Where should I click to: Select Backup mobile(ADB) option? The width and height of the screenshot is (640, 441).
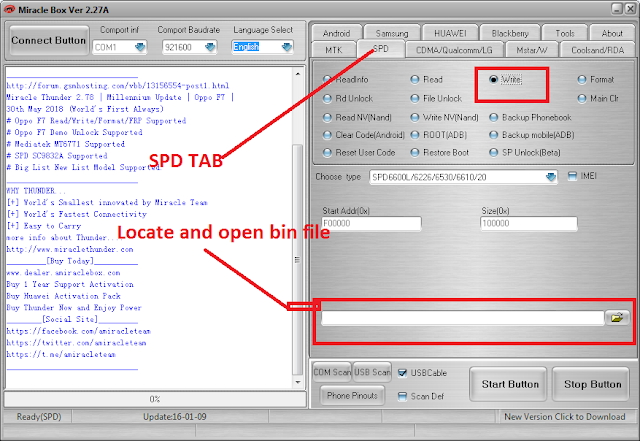pos(493,135)
